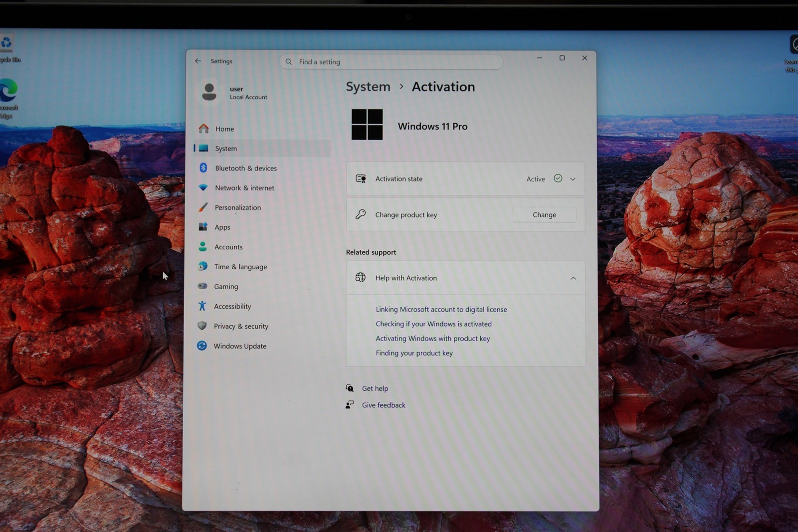Click the Windows 11 Pro edition text
Viewport: 798px width, 532px height.
click(432, 126)
